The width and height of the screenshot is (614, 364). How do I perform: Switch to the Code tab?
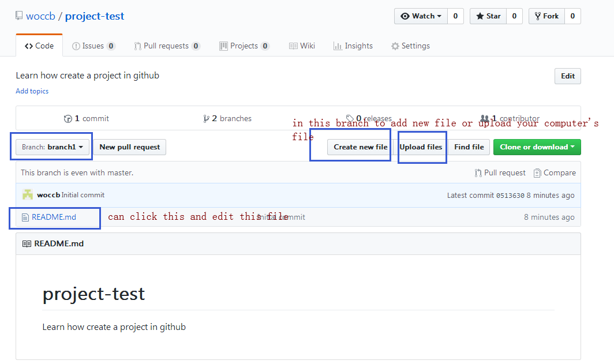[x=39, y=46]
